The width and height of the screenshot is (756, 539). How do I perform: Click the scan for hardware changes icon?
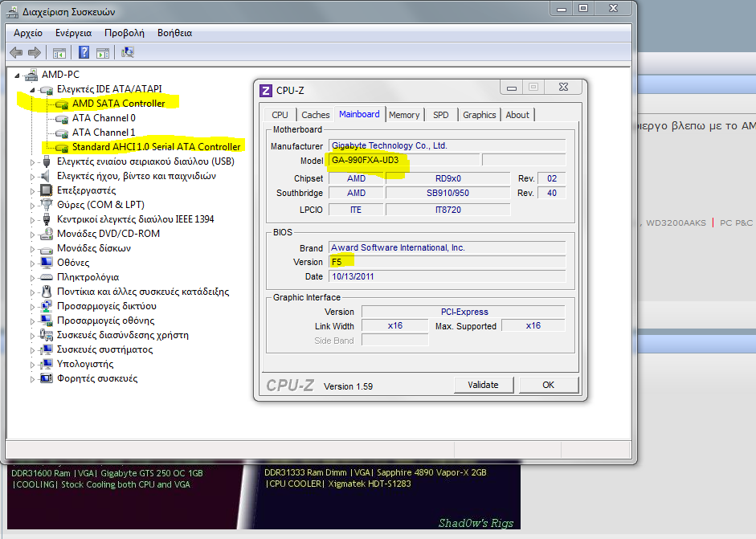tap(127, 53)
